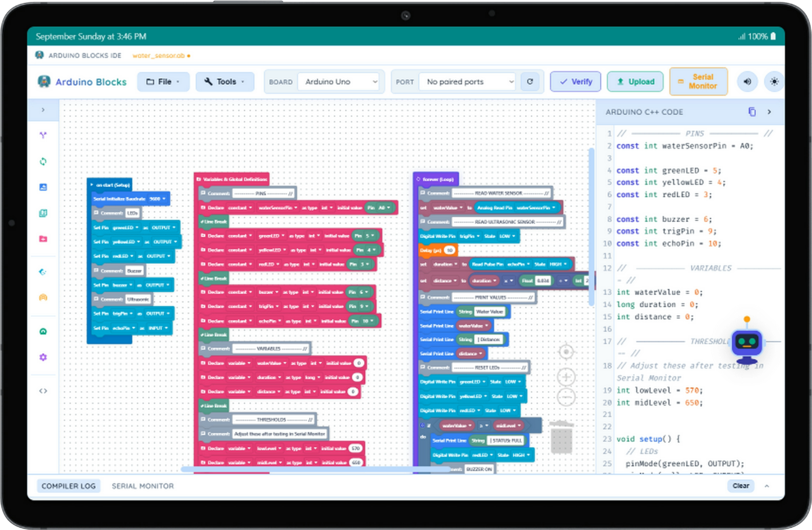812x530 pixels.
Task: Refresh the serial ports list
Action: click(x=530, y=82)
